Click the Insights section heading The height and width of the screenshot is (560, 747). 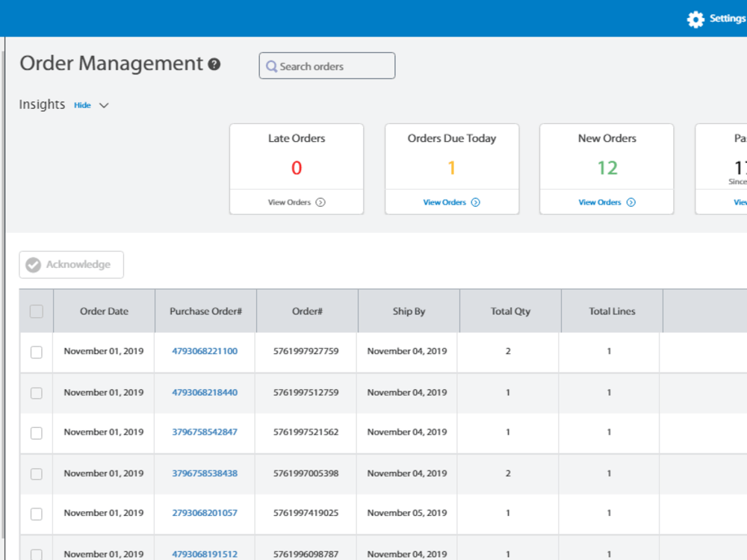click(42, 105)
